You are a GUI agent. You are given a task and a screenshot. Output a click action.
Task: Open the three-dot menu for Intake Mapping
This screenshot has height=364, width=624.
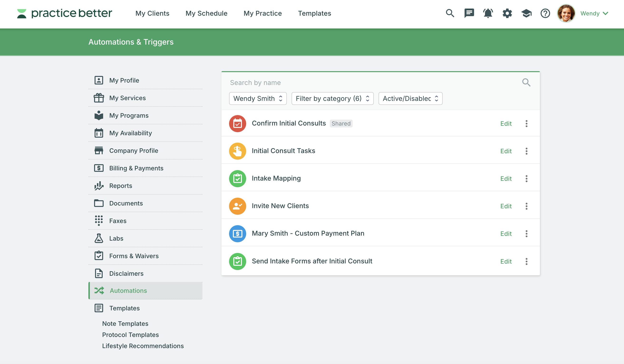(x=526, y=178)
